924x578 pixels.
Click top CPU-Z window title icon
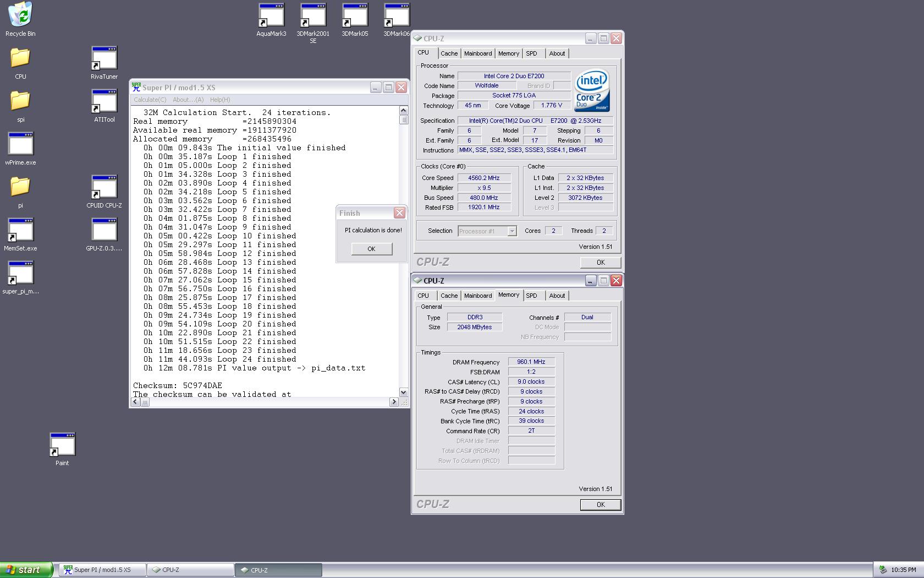point(418,39)
